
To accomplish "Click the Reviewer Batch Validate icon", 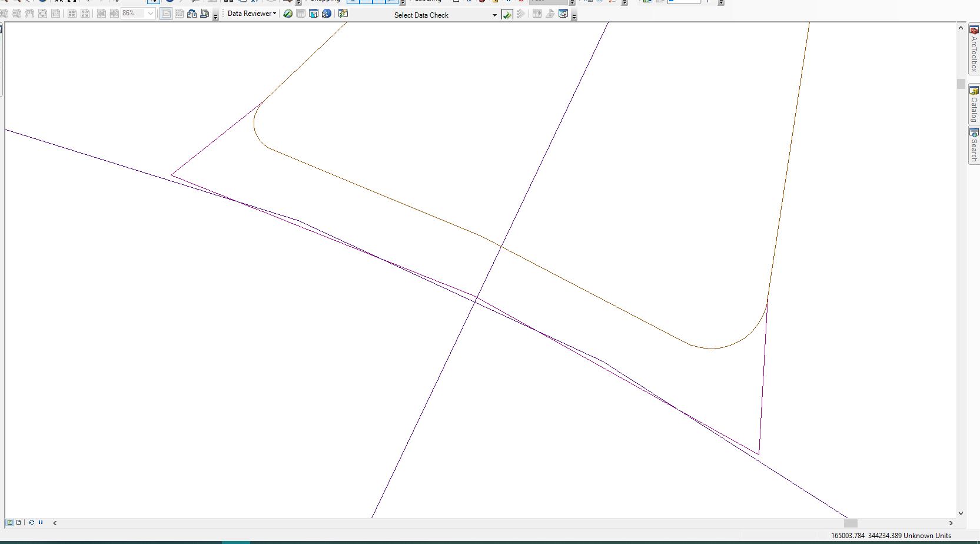I will click(x=343, y=14).
